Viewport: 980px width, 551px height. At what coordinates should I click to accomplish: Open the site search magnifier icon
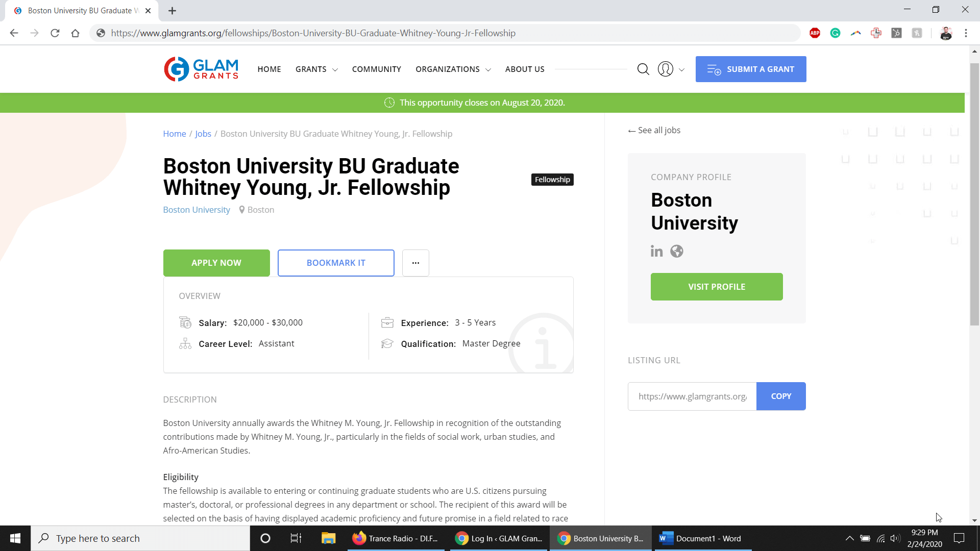click(x=643, y=69)
